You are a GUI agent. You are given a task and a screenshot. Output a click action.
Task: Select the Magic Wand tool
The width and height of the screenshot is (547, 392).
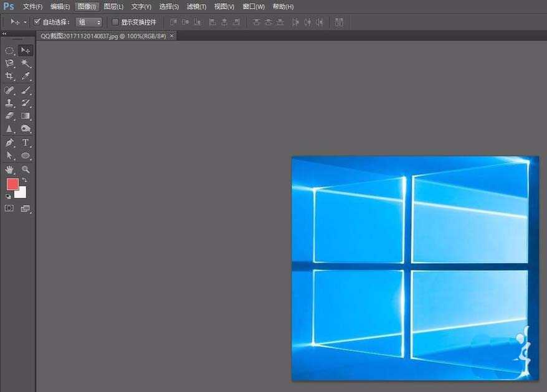pyautogui.click(x=26, y=63)
